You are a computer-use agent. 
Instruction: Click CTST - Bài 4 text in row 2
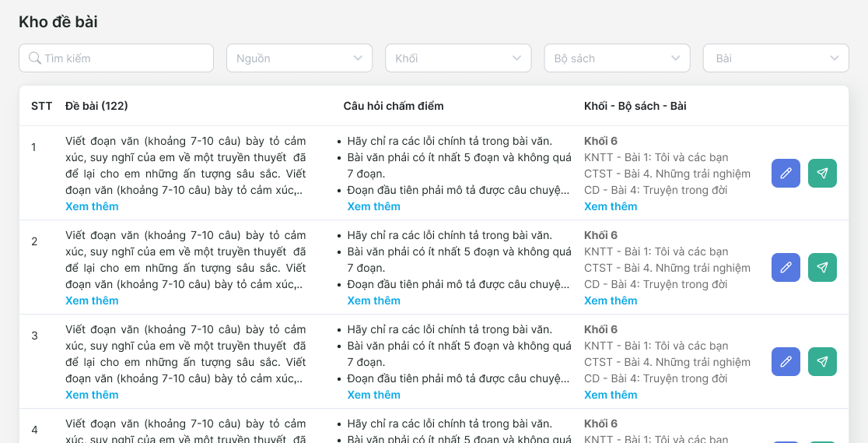click(x=667, y=268)
